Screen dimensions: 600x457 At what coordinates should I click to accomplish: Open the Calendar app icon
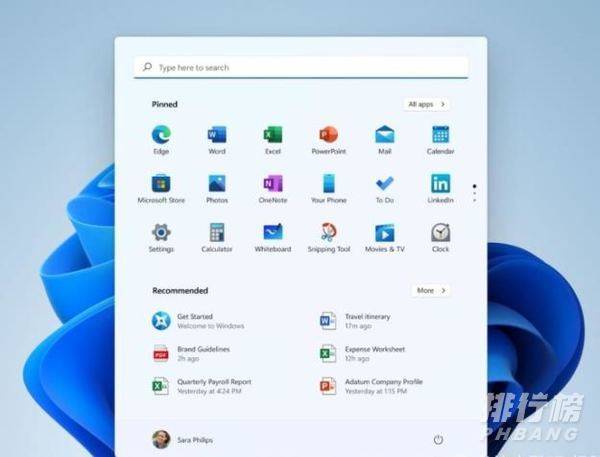440,135
